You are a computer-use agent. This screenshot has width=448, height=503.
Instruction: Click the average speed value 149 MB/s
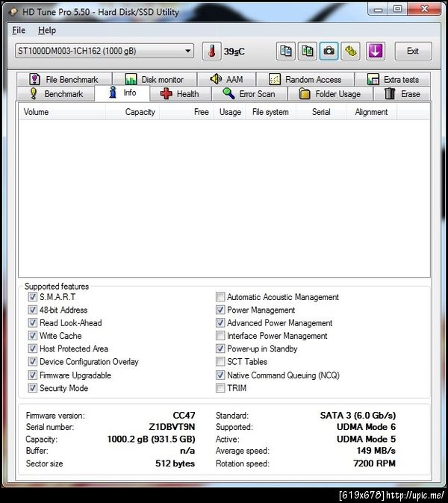(376, 451)
